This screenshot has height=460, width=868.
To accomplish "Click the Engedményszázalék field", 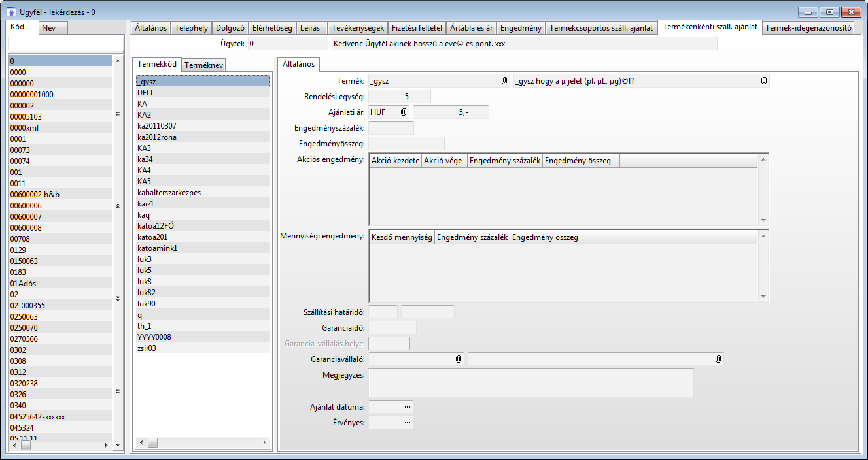I will click(391, 128).
